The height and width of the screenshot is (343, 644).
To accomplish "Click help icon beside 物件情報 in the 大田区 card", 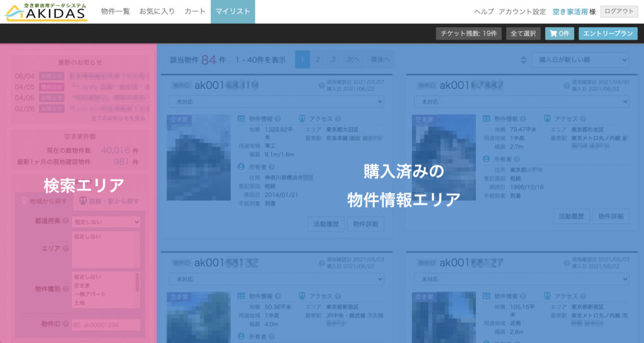I will tap(277, 119).
